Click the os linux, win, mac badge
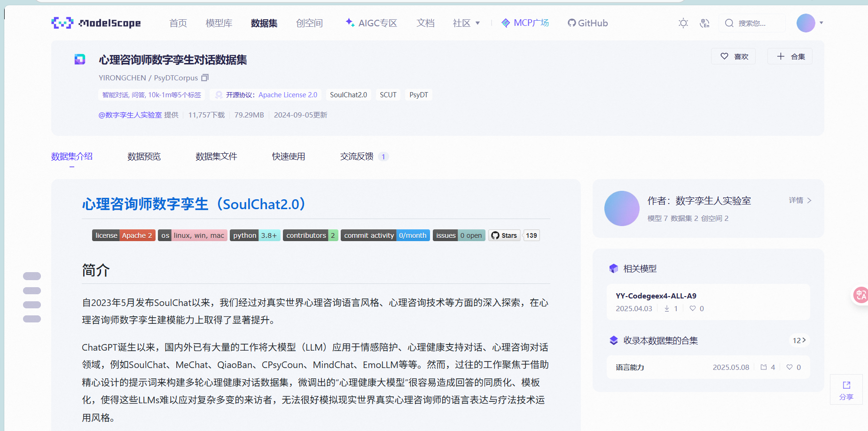The width and height of the screenshot is (868, 431). coord(193,235)
